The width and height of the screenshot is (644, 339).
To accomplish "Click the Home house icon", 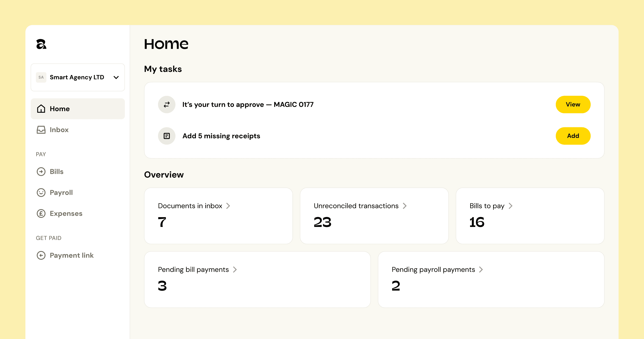I will pyautogui.click(x=41, y=109).
